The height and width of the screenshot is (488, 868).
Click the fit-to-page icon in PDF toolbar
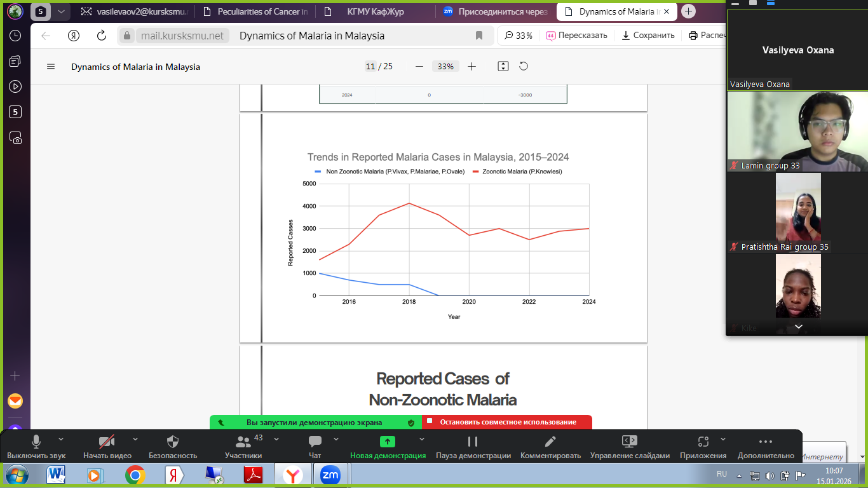point(503,66)
